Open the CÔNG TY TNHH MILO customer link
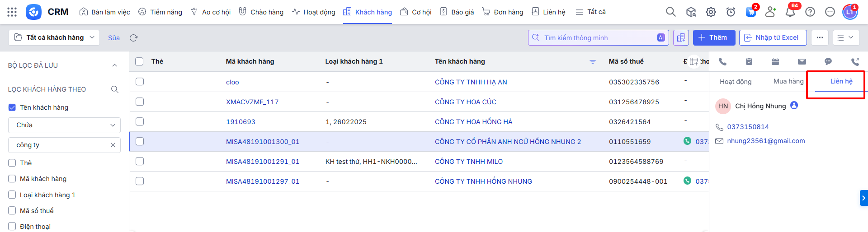Image resolution: width=868 pixels, height=232 pixels. pyautogui.click(x=468, y=162)
